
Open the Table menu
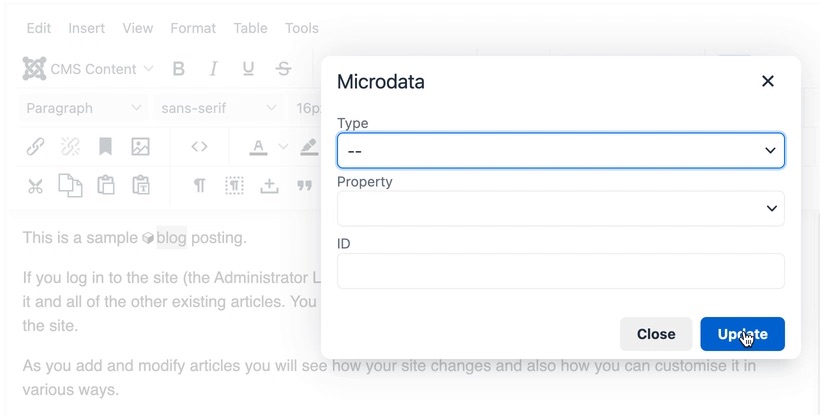coord(250,28)
